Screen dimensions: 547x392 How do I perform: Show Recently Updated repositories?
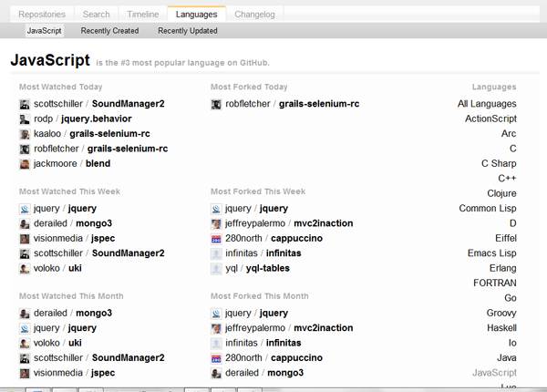[x=188, y=31]
